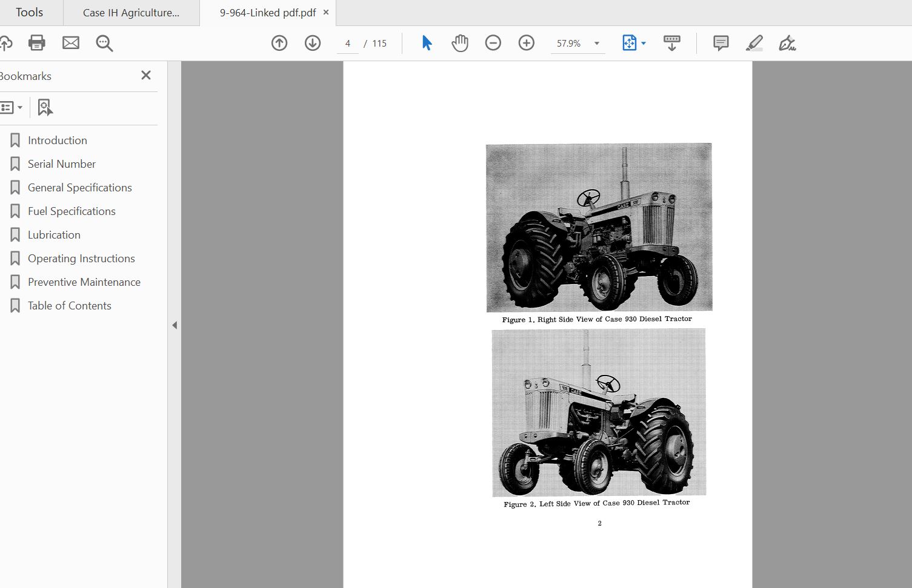Click the page number input field
912x588 pixels.
click(348, 44)
